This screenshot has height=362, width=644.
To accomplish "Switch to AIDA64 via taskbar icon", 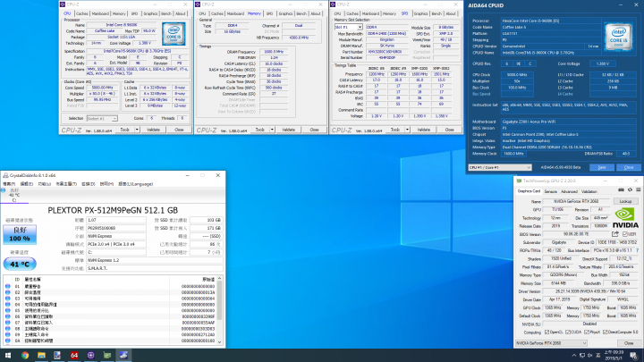I will point(74,356).
